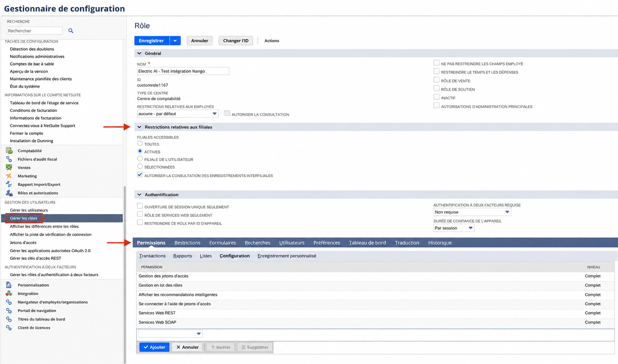The image size is (618, 364).
Task: Click Titres du tableau de bord icon
Action: click(x=9, y=319)
